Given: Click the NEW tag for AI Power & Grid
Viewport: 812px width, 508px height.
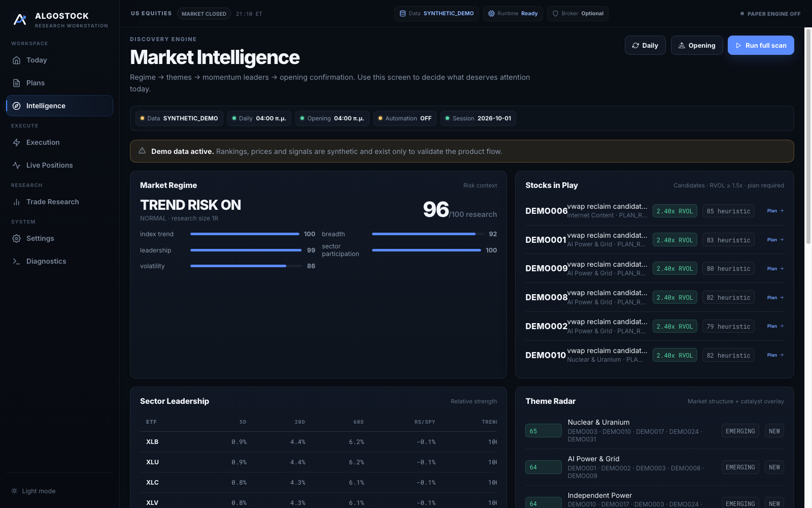Looking at the screenshot, I should click(x=774, y=467).
